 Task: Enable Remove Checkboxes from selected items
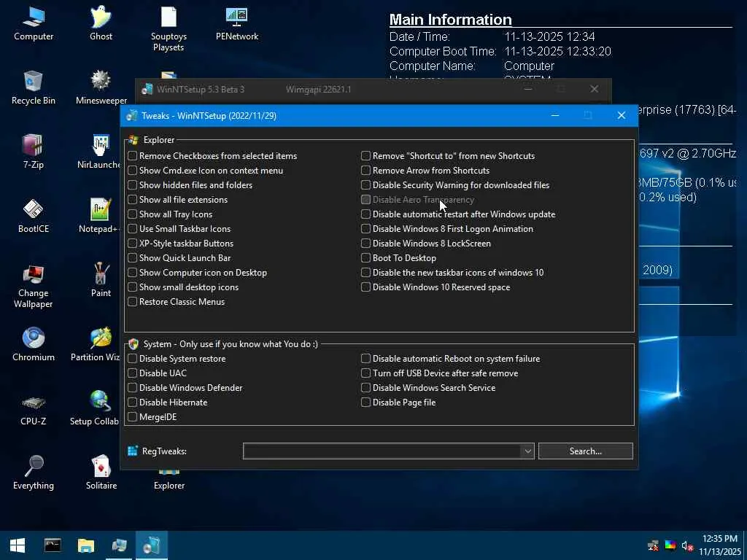tap(133, 156)
